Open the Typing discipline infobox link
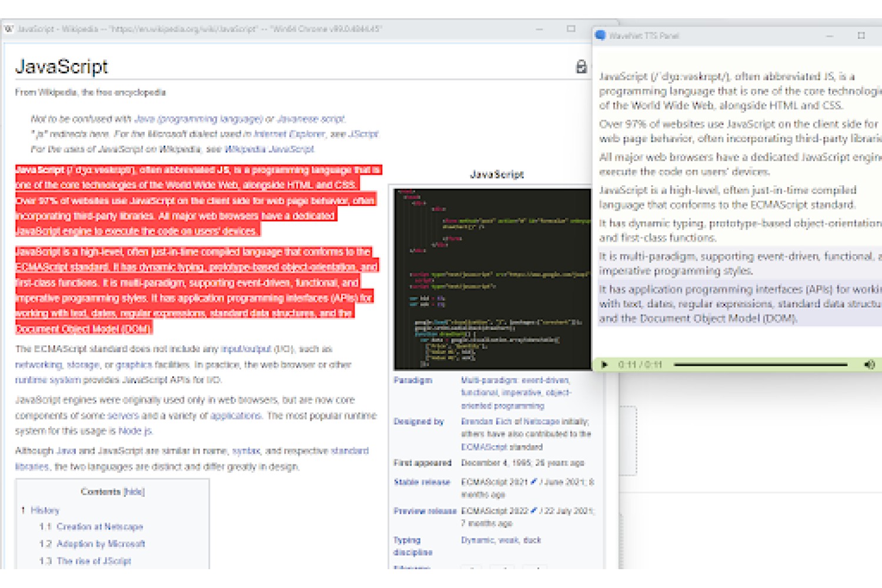 pos(413,546)
